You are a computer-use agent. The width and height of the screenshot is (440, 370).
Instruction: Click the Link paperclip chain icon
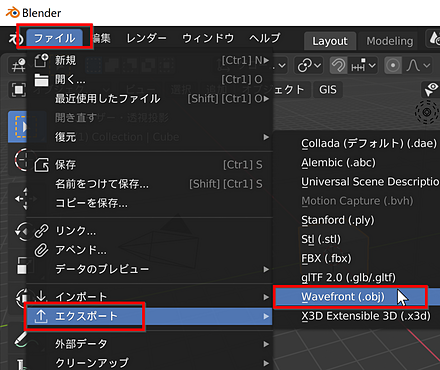click(42, 231)
